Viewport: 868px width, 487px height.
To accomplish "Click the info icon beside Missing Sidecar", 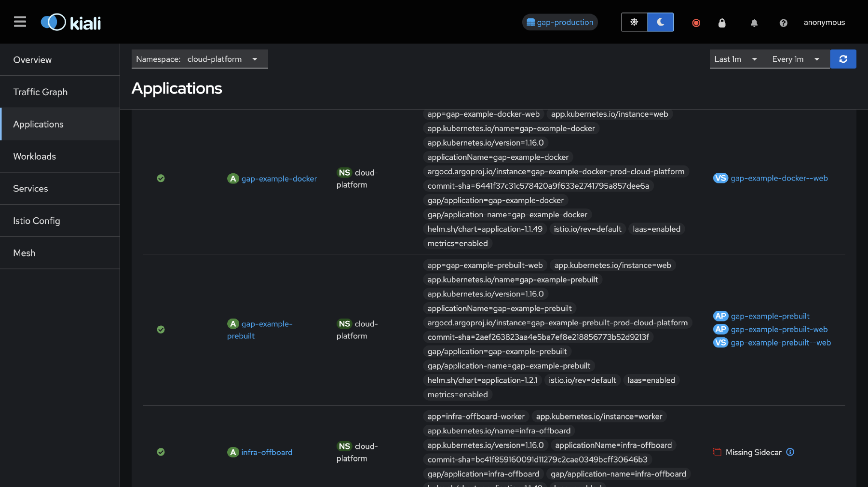I will coord(790,452).
